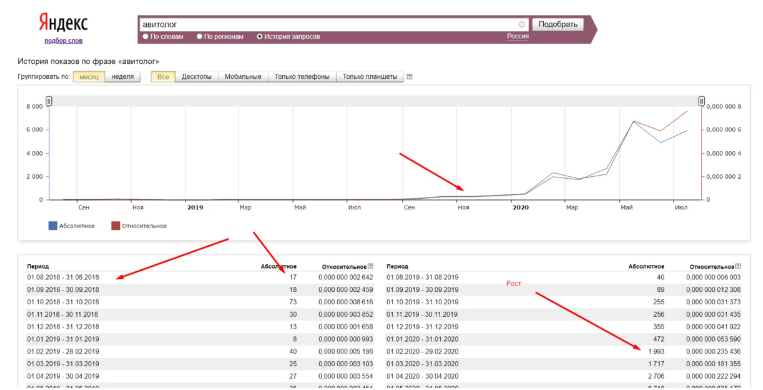Click the absolute value 73

pyautogui.click(x=293, y=302)
